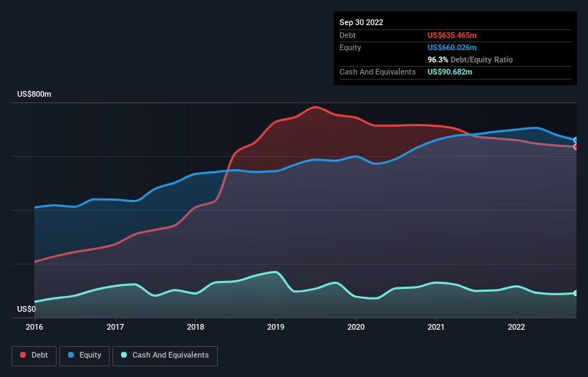
Task: Click the 2021 x-axis label
Action: point(436,327)
